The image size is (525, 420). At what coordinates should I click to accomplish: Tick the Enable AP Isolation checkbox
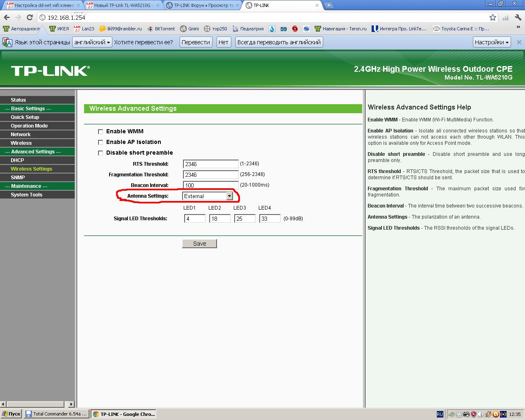[x=100, y=142]
